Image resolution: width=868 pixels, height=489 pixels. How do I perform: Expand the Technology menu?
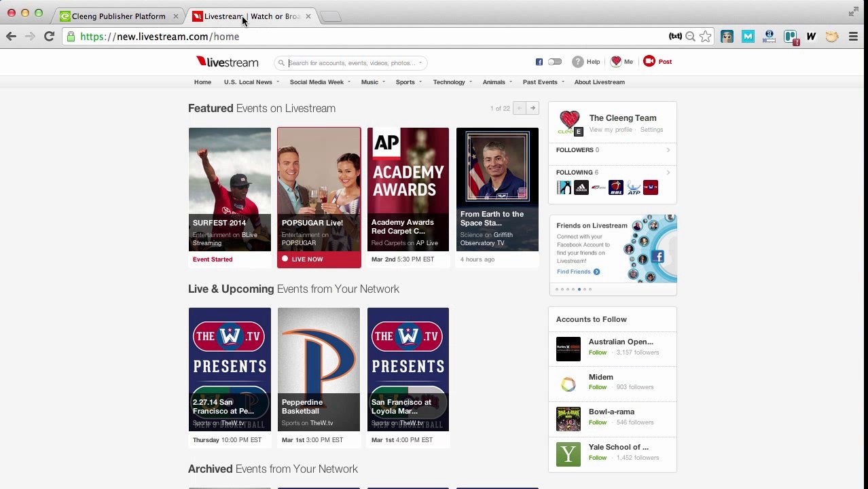pos(452,82)
